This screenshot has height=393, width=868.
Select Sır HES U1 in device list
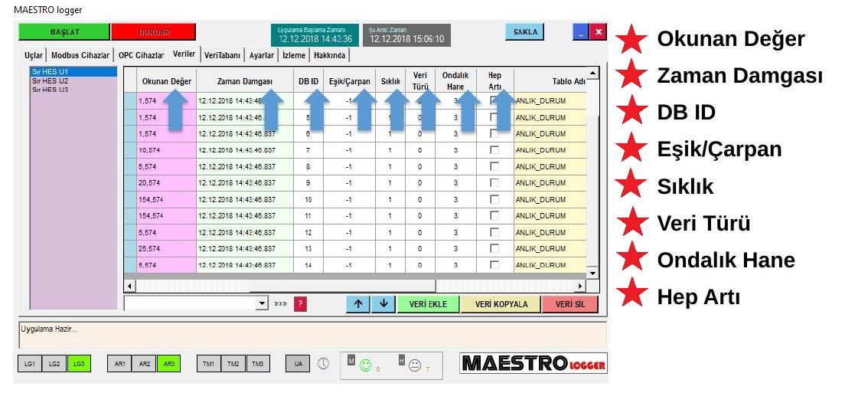tap(73, 71)
